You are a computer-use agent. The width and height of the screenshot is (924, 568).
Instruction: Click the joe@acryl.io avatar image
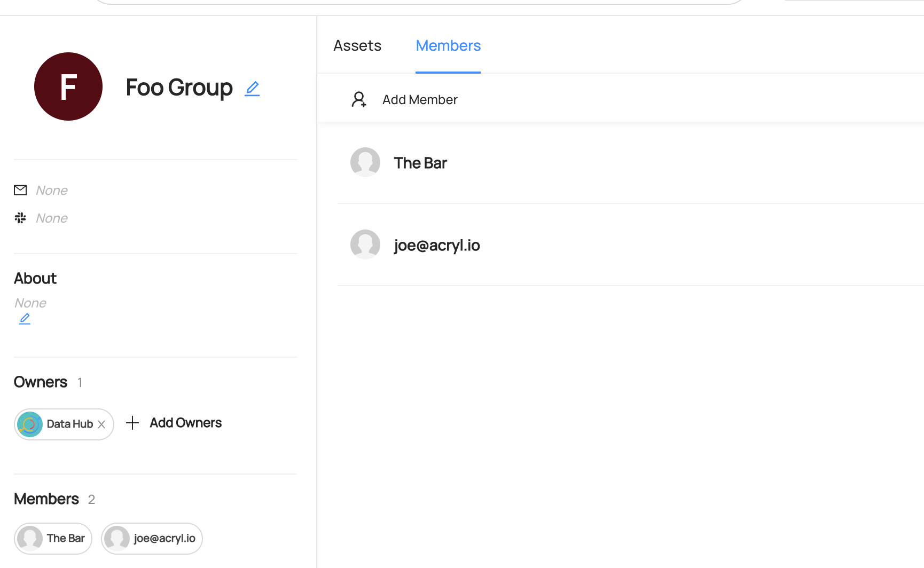(365, 244)
